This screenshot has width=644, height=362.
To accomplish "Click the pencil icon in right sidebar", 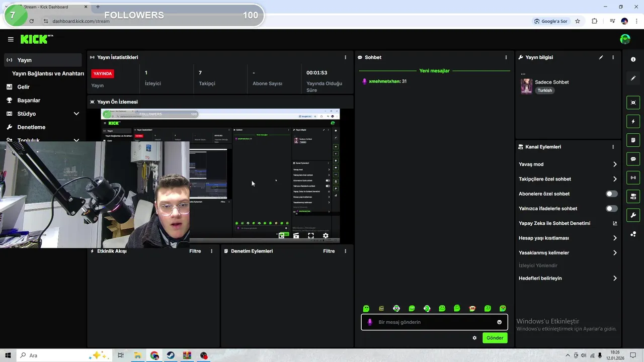I will click(x=633, y=78).
